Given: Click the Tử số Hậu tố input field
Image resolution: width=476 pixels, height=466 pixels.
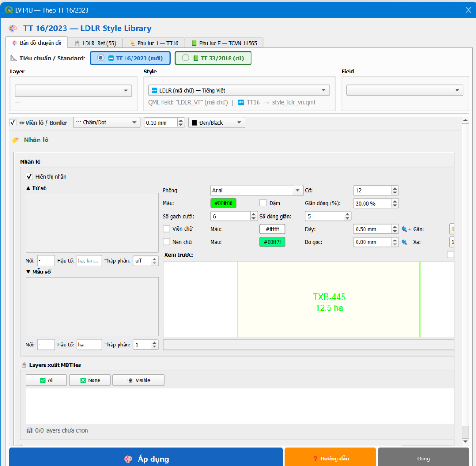Looking at the screenshot, I should coord(89,260).
